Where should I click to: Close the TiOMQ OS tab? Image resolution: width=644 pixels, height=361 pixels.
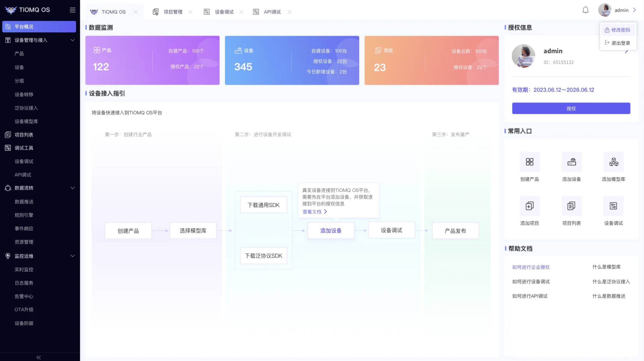point(136,12)
